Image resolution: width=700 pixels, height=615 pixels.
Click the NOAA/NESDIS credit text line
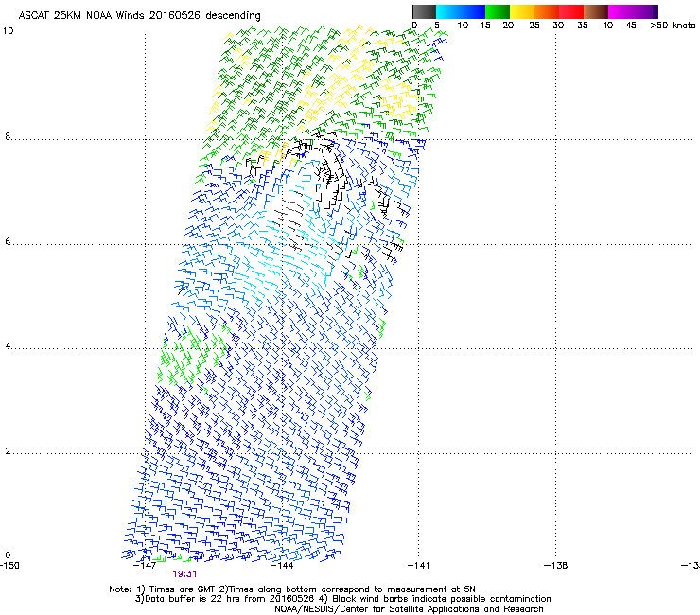point(409,608)
